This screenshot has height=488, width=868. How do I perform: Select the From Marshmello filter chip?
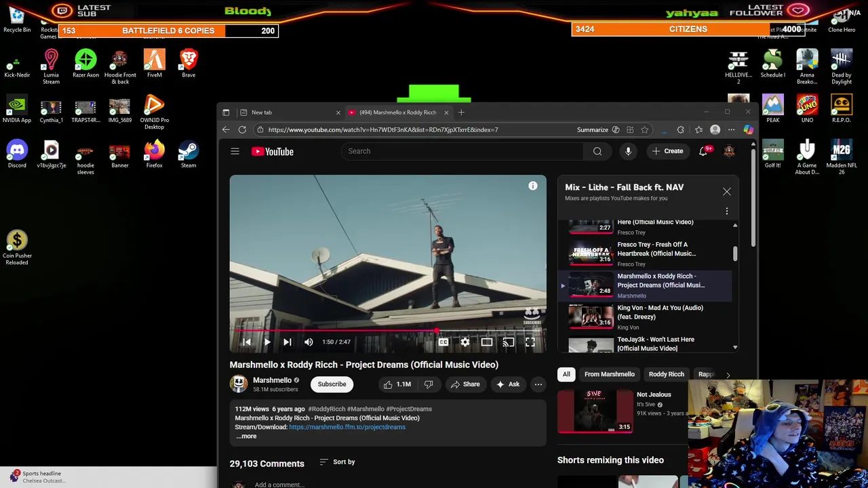pyautogui.click(x=610, y=374)
